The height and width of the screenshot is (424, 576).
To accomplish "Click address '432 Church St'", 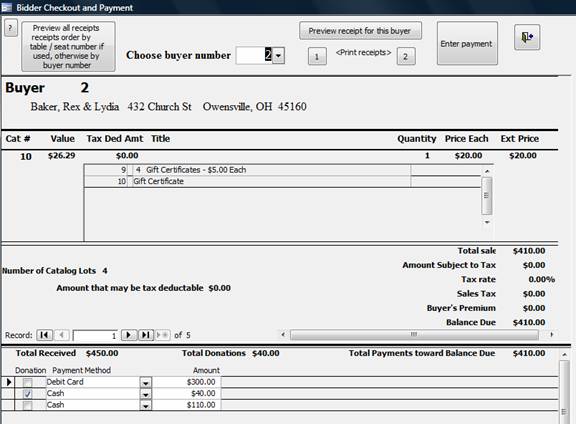I will tap(159, 107).
